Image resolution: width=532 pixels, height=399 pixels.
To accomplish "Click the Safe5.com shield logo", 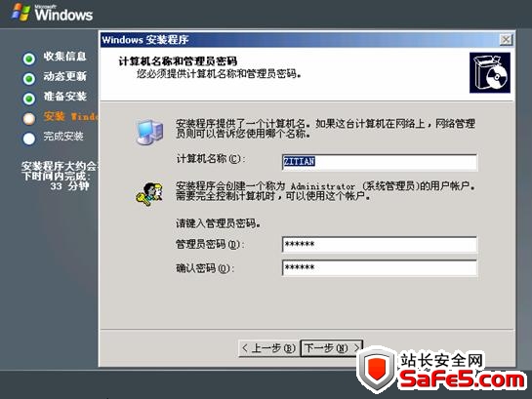I will coord(377,370).
